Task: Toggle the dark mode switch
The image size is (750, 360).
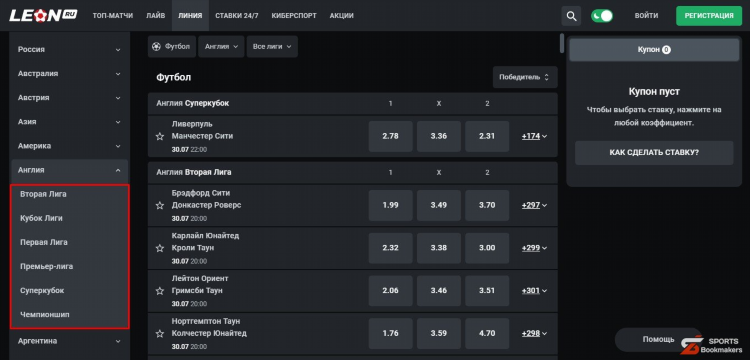Action: click(602, 16)
